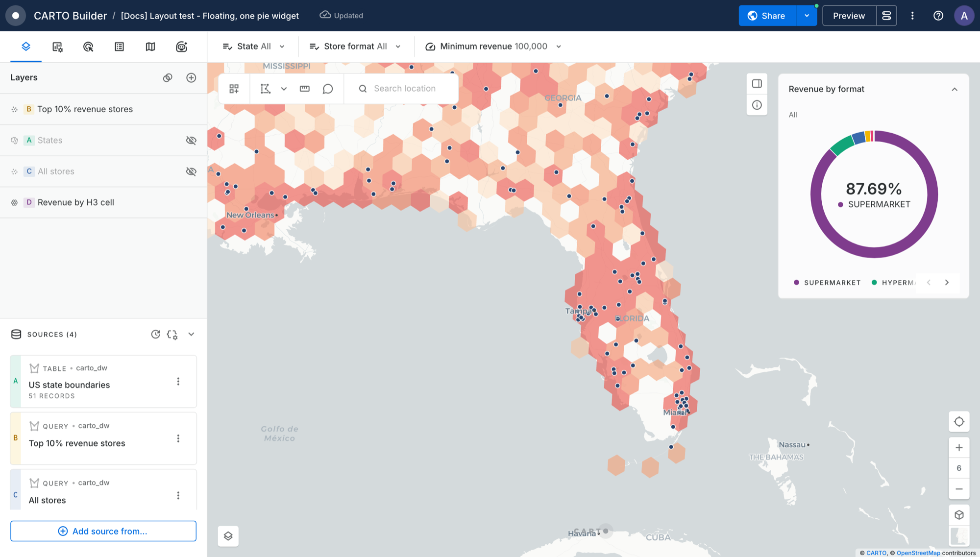Show the hidden All stores layer
Image resolution: width=980 pixels, height=557 pixels.
191,171
